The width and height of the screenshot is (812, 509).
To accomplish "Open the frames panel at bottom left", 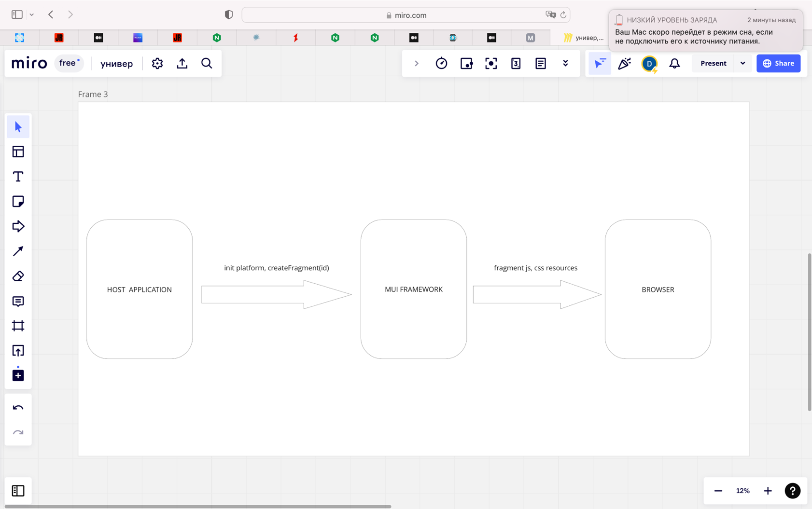I will (18, 491).
